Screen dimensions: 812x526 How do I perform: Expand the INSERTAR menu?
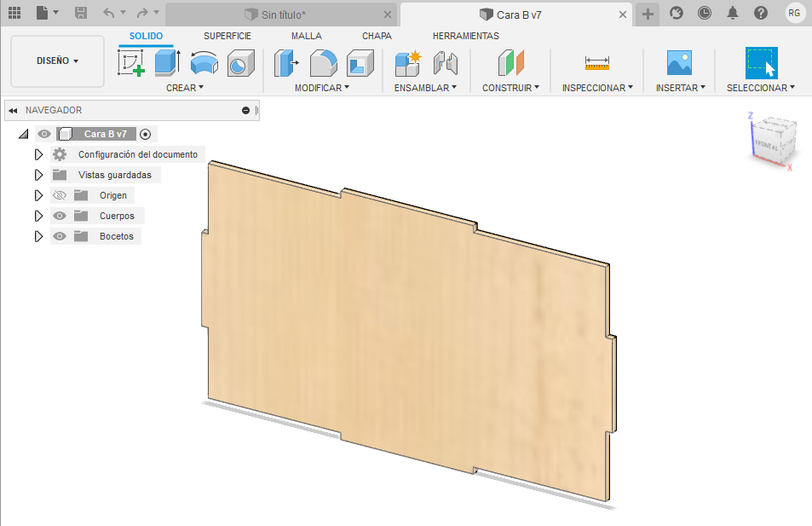(681, 88)
